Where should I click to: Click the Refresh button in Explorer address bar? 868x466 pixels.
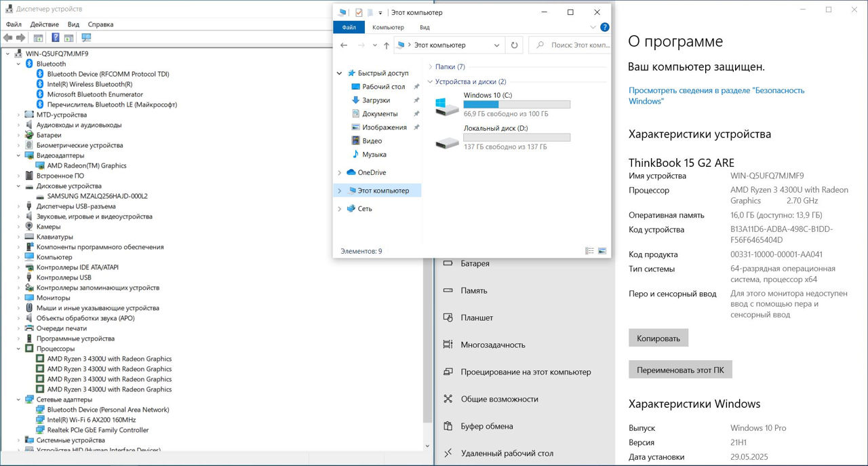coord(515,45)
